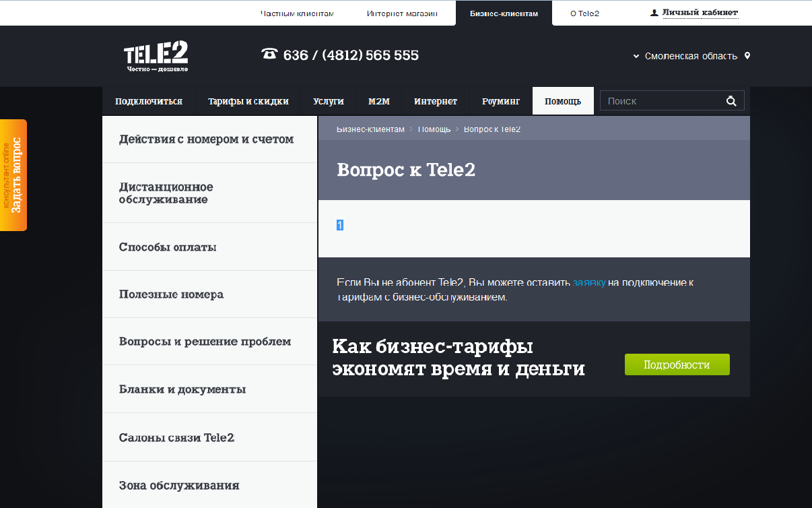This screenshot has height=508, width=812.
Task: Click the Смоленская область region name
Action: pos(691,57)
